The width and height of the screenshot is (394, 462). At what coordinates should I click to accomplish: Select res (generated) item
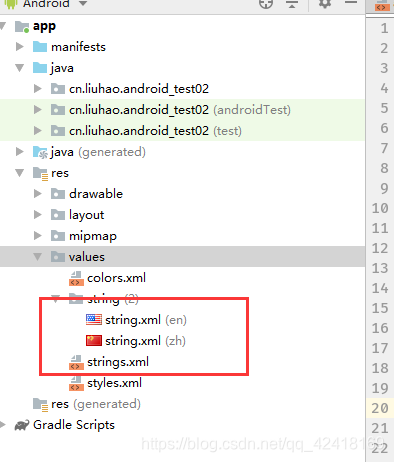point(96,404)
